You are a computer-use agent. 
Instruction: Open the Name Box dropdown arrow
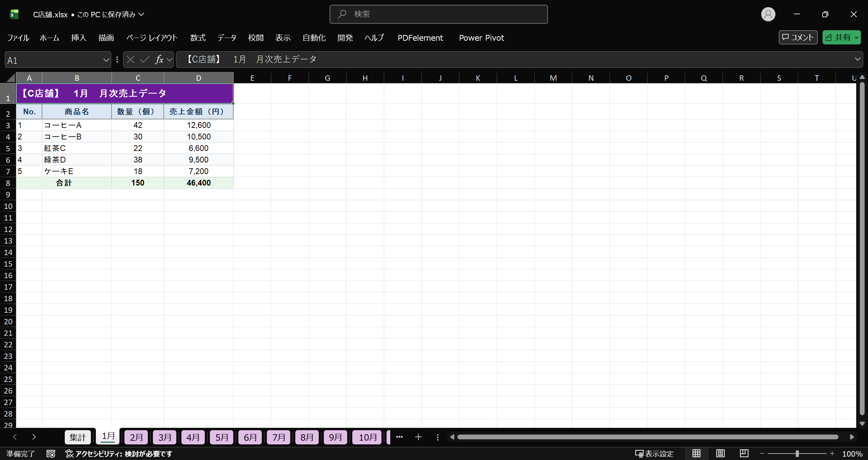[106, 60]
